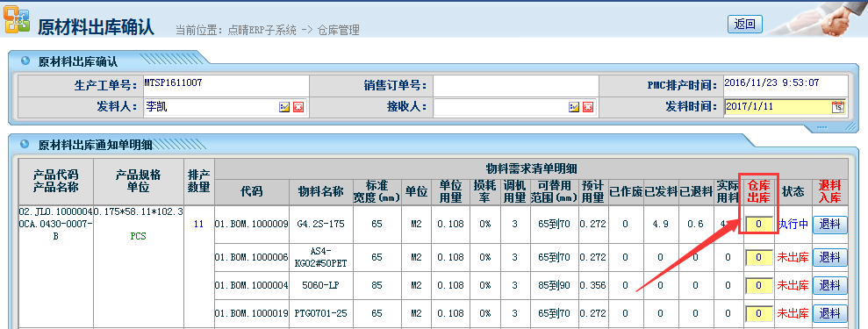This screenshot has height=329, width=868.
Task: Open the person picker beside 发料人
Action: 284,107
